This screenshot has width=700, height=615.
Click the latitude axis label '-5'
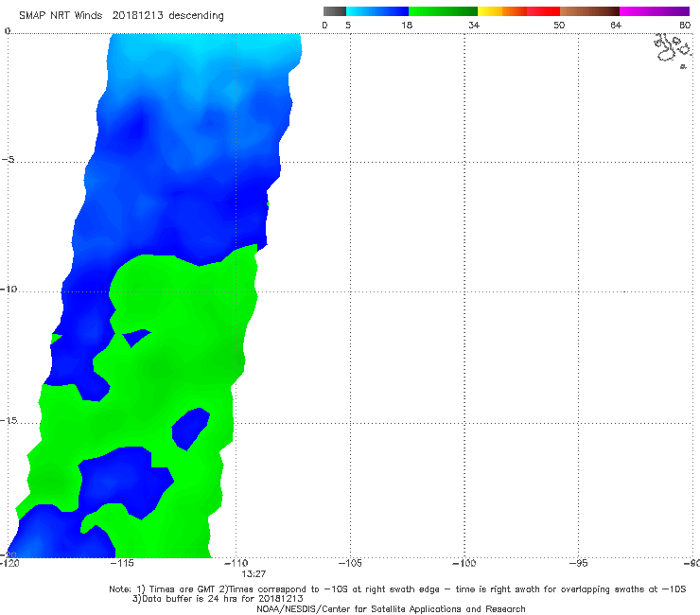8,160
